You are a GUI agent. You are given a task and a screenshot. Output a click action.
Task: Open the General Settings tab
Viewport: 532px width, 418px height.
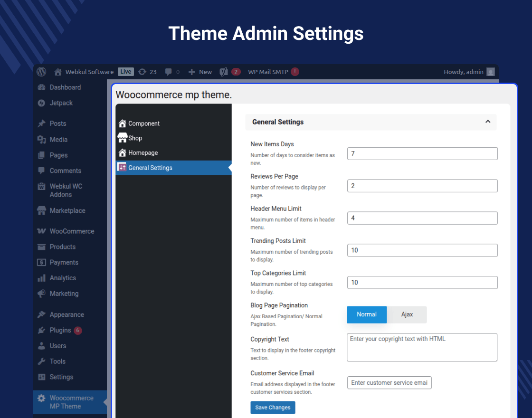(174, 168)
